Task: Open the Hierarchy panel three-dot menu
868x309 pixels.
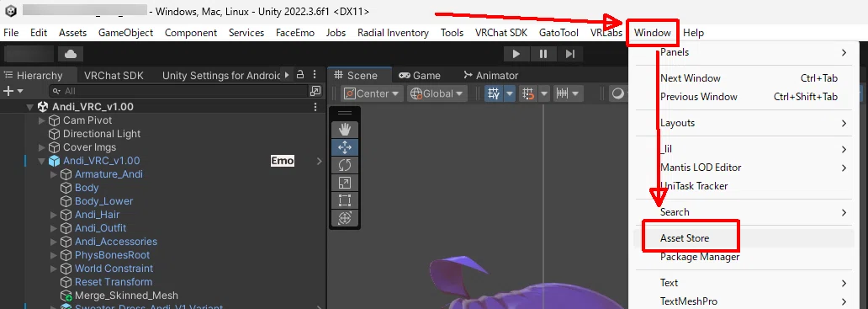Action: click(315, 75)
